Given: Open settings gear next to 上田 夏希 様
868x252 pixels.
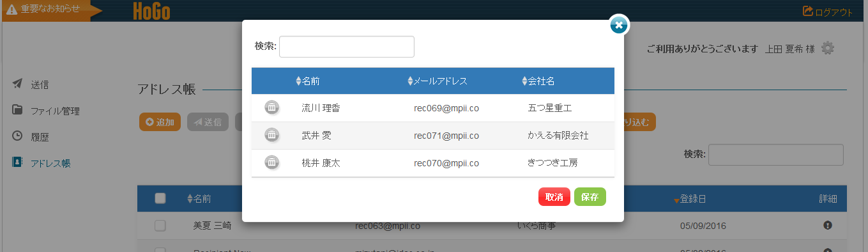Looking at the screenshot, I should 828,48.
